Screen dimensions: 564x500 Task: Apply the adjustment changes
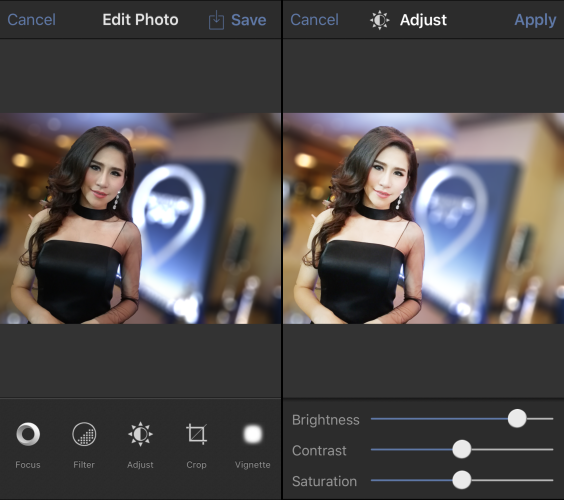click(x=535, y=21)
